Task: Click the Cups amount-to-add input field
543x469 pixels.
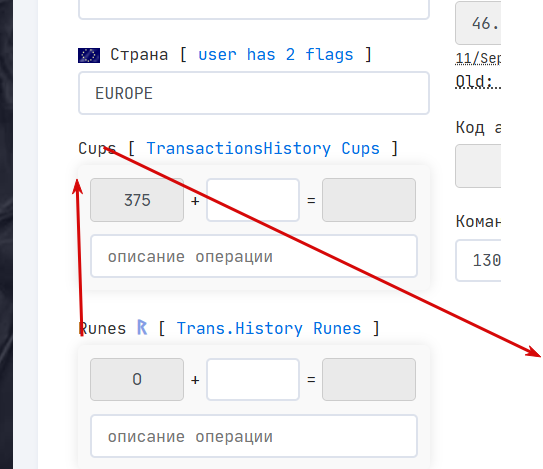Action: (x=253, y=200)
